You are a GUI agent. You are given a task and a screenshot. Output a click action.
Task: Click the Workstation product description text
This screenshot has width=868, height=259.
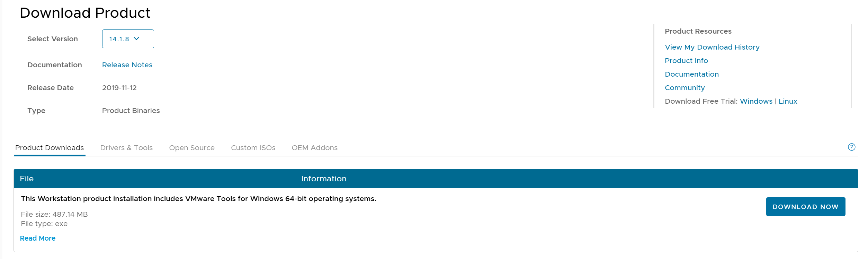198,199
